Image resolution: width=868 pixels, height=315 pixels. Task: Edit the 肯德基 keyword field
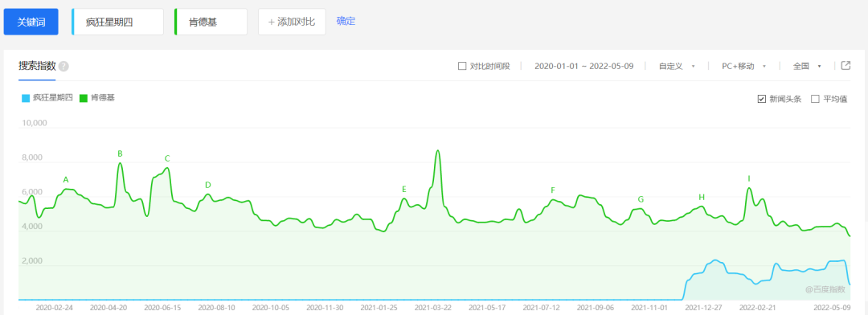click(x=211, y=22)
